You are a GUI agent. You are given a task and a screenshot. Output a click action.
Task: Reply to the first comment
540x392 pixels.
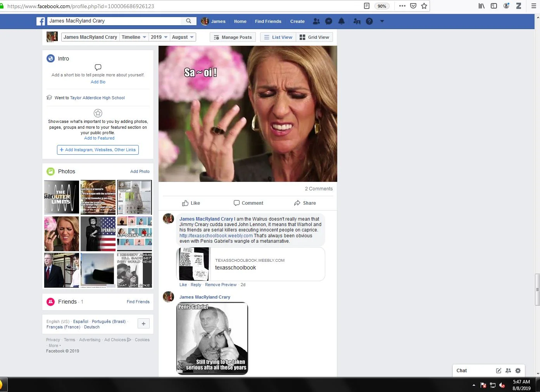(196, 285)
